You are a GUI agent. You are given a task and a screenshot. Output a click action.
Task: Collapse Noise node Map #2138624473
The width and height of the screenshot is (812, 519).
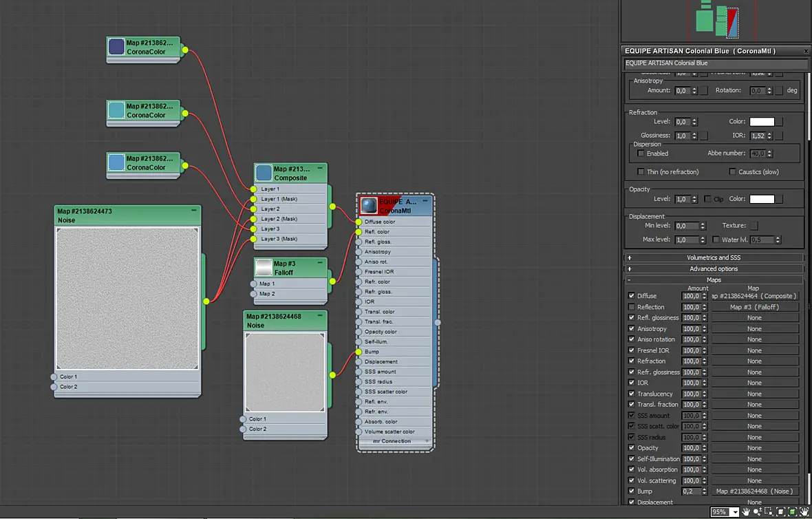click(193, 211)
